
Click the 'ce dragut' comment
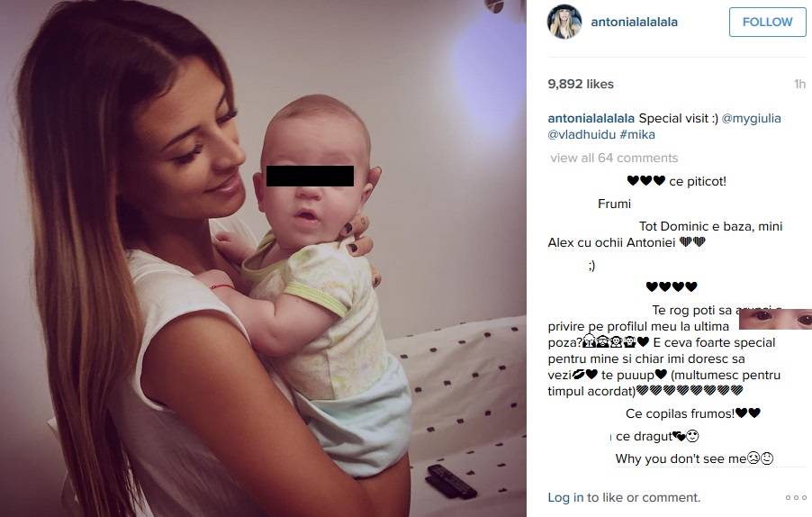657,436
